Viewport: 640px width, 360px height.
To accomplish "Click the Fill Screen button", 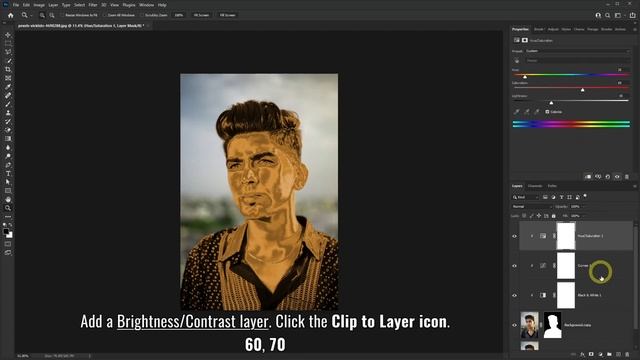I will 227,15.
